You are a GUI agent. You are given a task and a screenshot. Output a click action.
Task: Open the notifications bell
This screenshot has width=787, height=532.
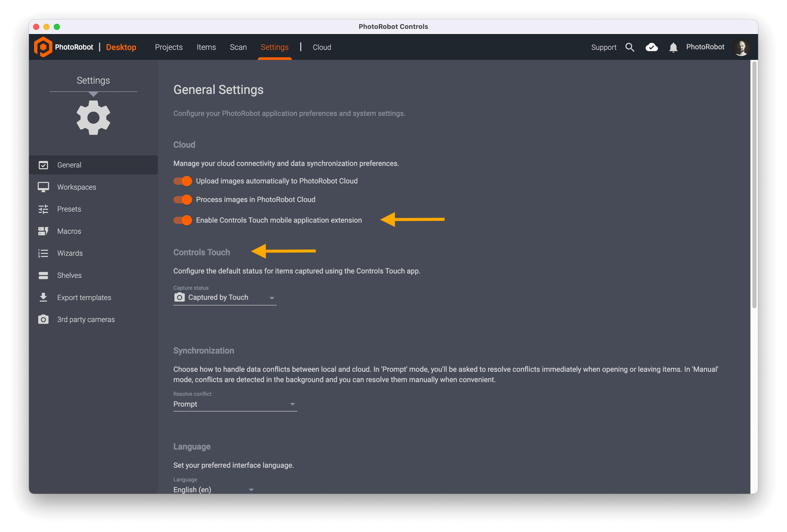673,47
